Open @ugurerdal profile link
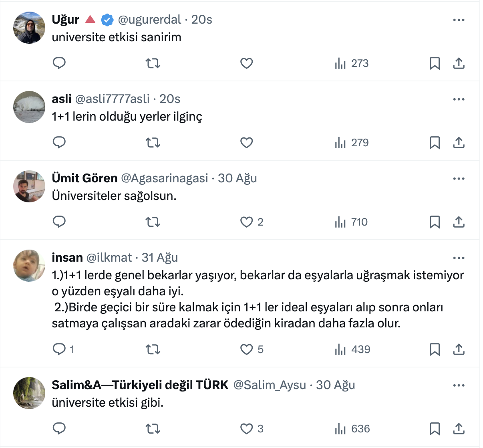The height and width of the screenshot is (448, 483). pyautogui.click(x=149, y=20)
